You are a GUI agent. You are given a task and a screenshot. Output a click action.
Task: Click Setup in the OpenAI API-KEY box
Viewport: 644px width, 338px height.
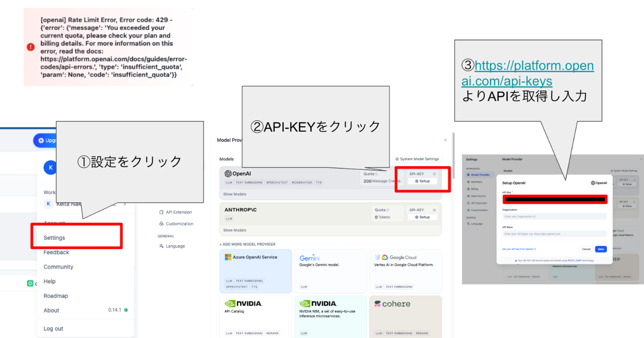422,181
